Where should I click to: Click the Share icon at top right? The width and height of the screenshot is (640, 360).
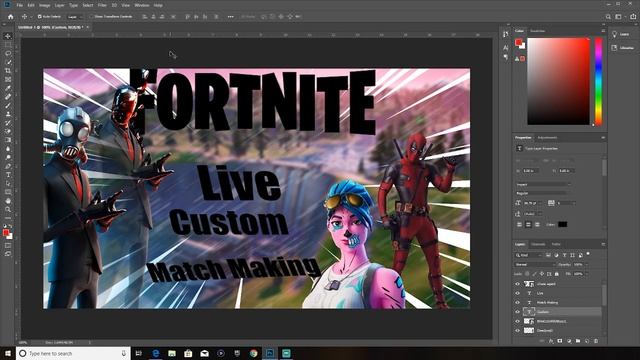click(x=633, y=17)
